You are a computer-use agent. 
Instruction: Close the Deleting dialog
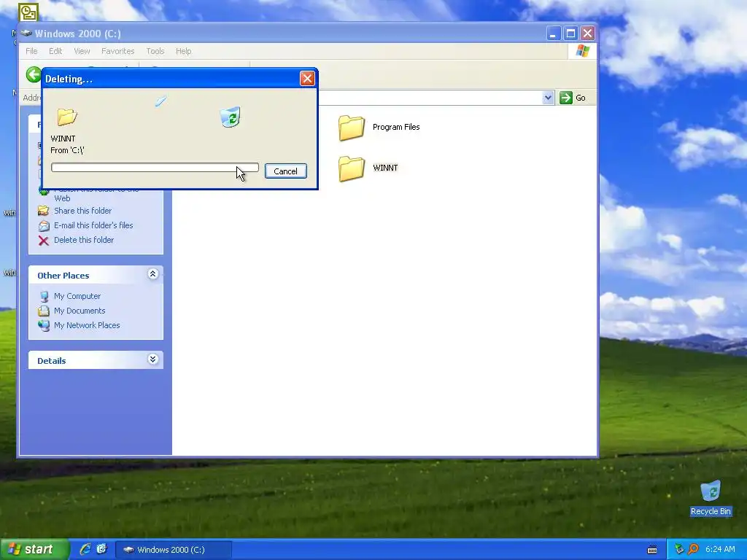click(x=307, y=79)
